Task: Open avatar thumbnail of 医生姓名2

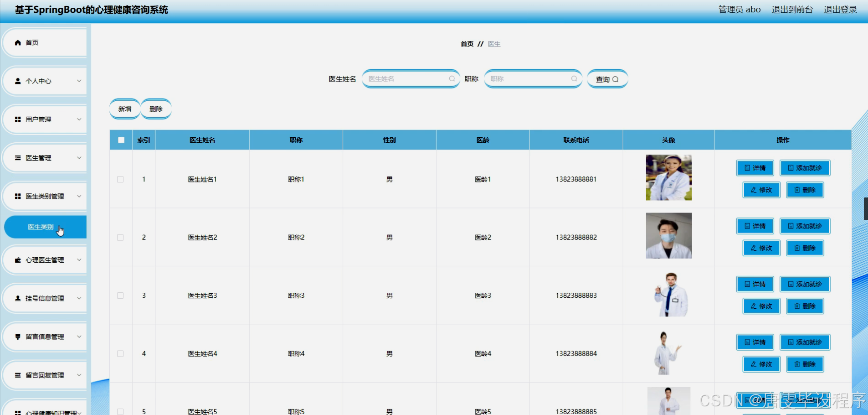Action: coord(668,236)
